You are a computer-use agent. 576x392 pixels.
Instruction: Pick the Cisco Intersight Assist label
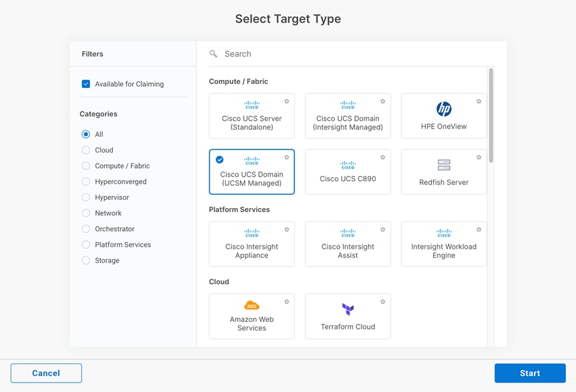click(x=348, y=251)
